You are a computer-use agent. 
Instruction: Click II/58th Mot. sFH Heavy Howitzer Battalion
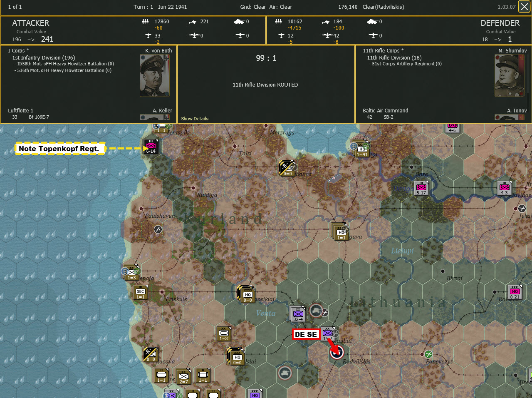[x=64, y=64]
